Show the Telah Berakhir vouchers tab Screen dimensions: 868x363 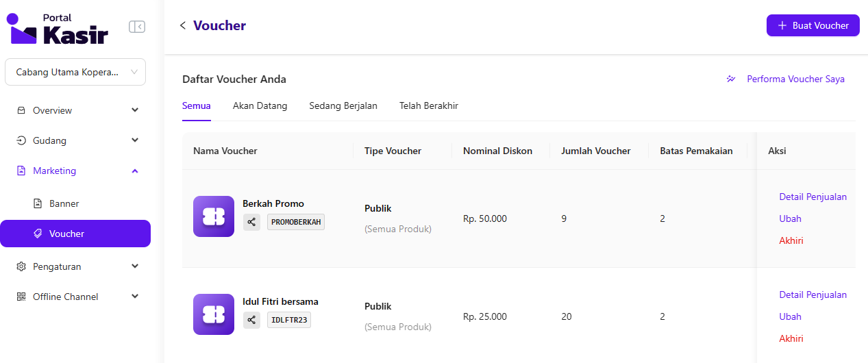(x=429, y=105)
